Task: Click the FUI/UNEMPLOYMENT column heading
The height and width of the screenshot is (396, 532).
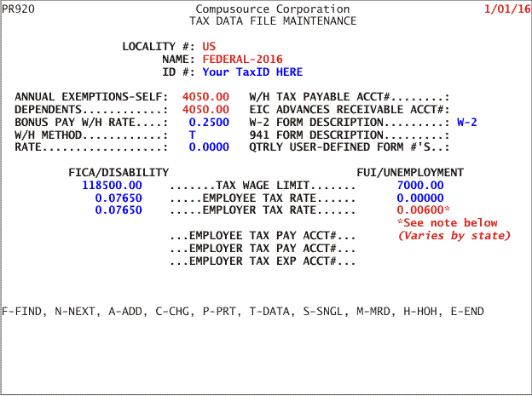Action: pyautogui.click(x=410, y=173)
